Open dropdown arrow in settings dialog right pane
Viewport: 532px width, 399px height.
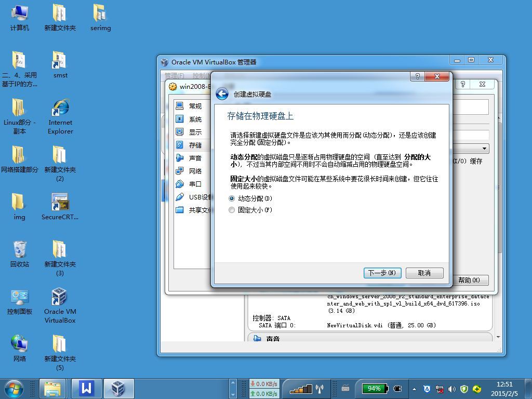pos(484,149)
